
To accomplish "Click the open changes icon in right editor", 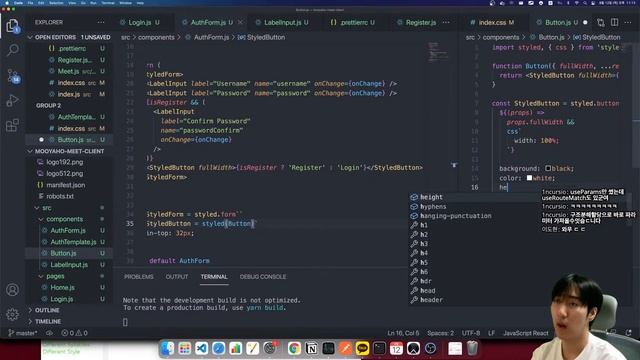I will tap(600, 22).
